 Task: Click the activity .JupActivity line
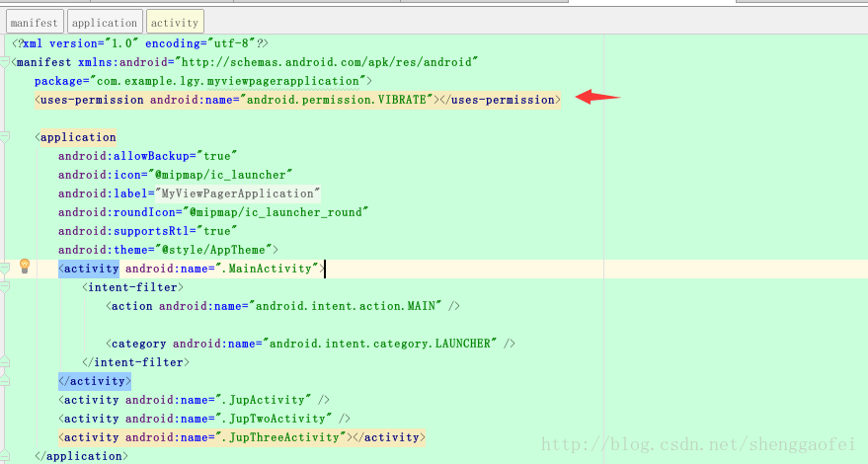(x=194, y=400)
